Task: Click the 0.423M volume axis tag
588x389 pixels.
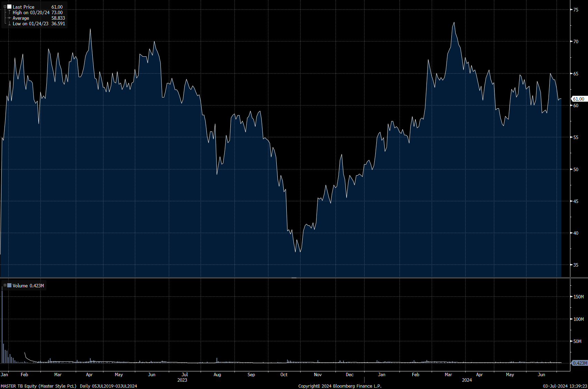Action: point(579,363)
